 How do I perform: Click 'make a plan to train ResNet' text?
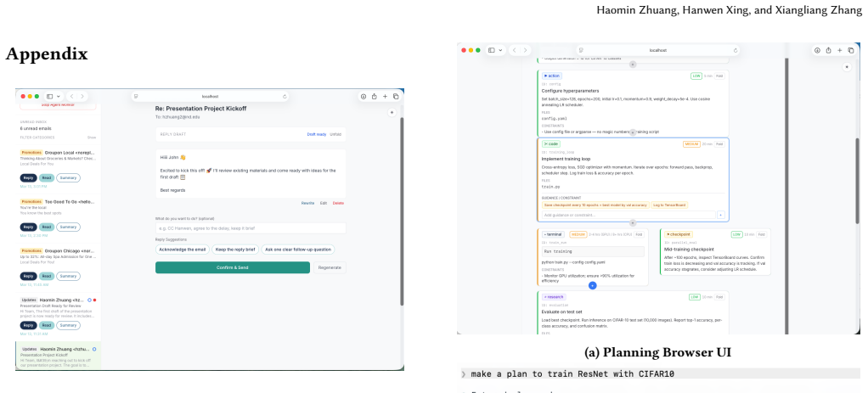coord(572,374)
